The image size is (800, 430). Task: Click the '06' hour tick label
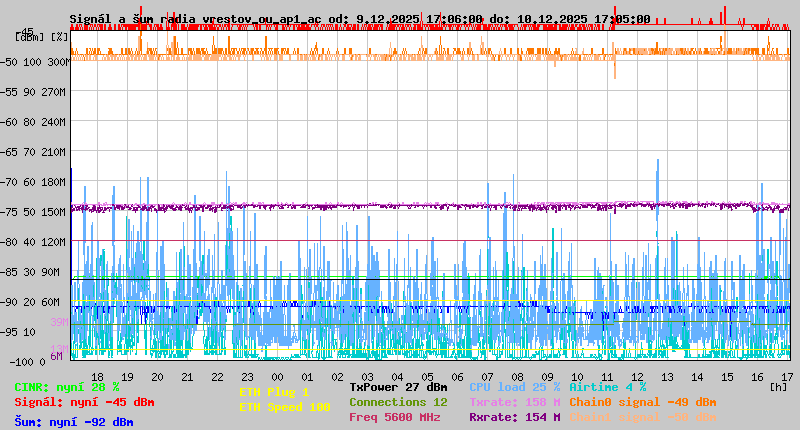tap(457, 377)
